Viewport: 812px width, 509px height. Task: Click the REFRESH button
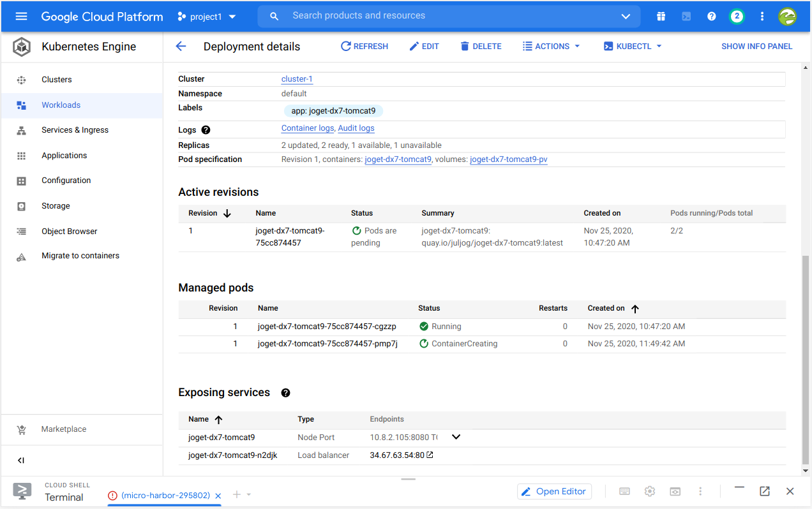[365, 46]
